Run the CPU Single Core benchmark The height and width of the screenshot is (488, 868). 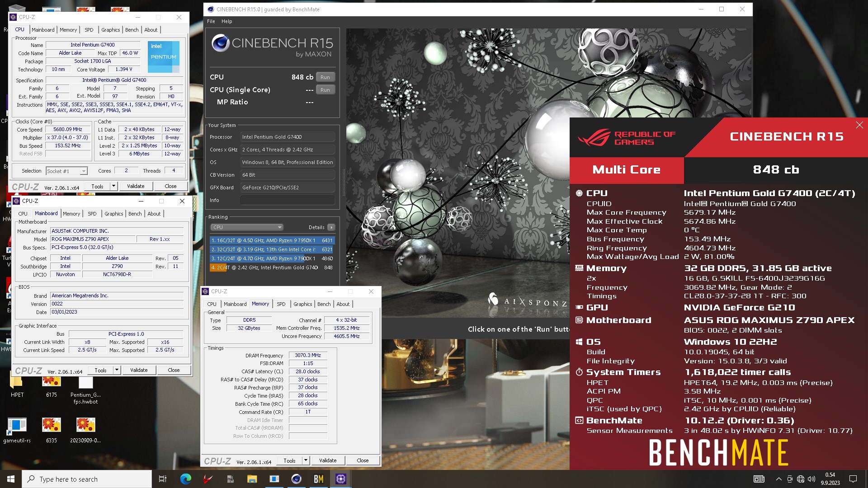(x=325, y=90)
